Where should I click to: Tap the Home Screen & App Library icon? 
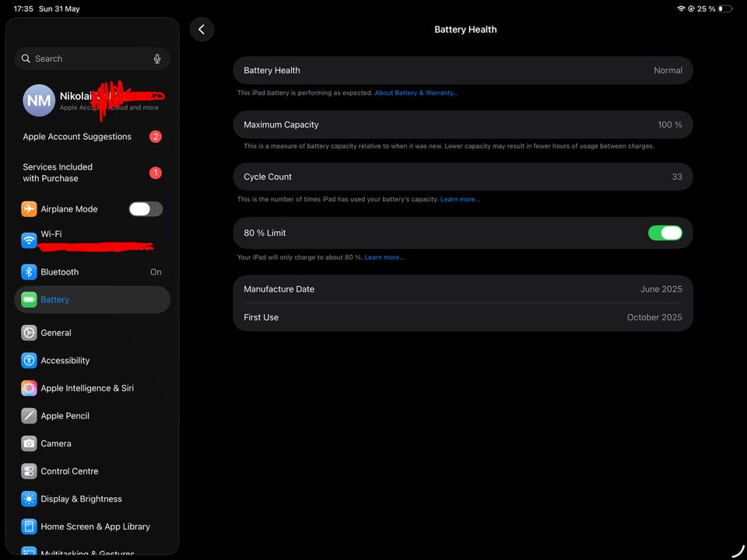click(x=29, y=527)
